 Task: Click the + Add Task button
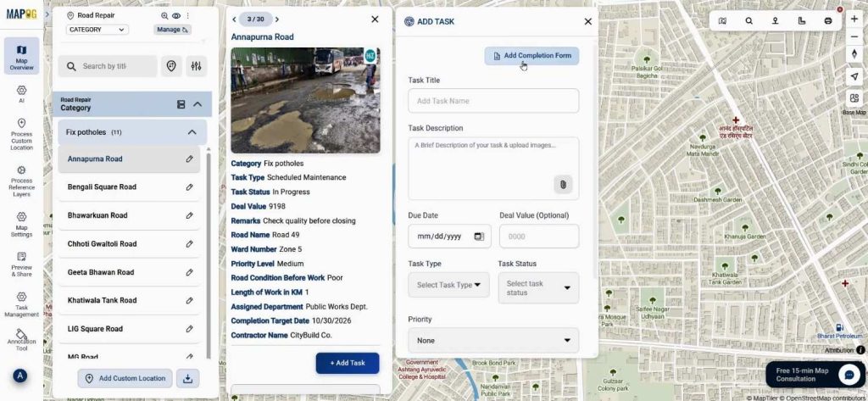347,363
